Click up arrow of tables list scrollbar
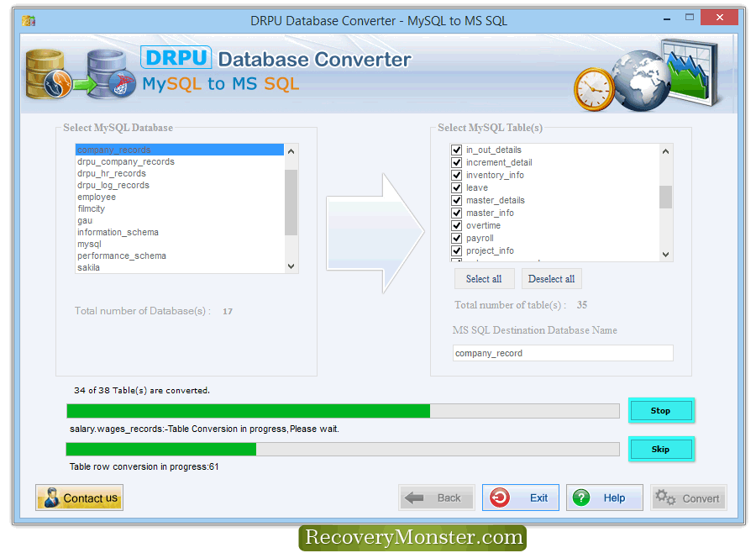Image resolution: width=756 pixels, height=553 pixels. click(x=666, y=151)
